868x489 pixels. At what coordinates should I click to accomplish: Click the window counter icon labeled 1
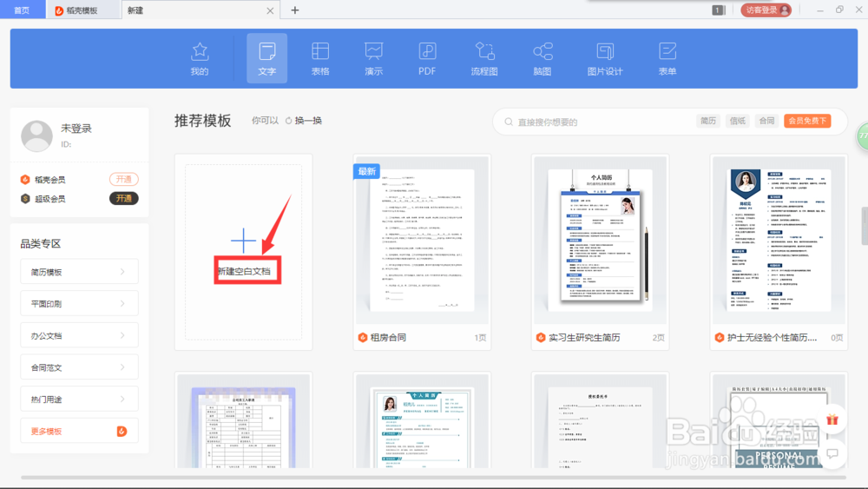718,10
